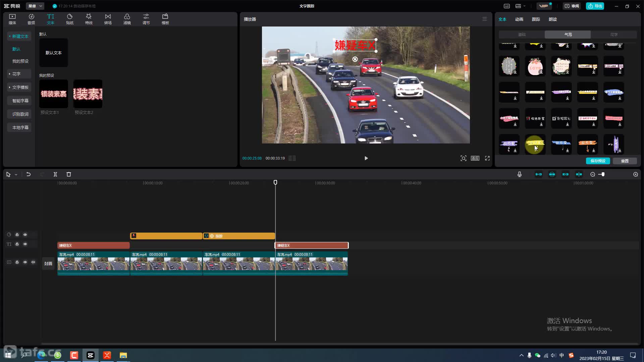Select the 花字 sub-tab in properties panel
Viewport: 644px width, 362px height.
[x=614, y=35]
